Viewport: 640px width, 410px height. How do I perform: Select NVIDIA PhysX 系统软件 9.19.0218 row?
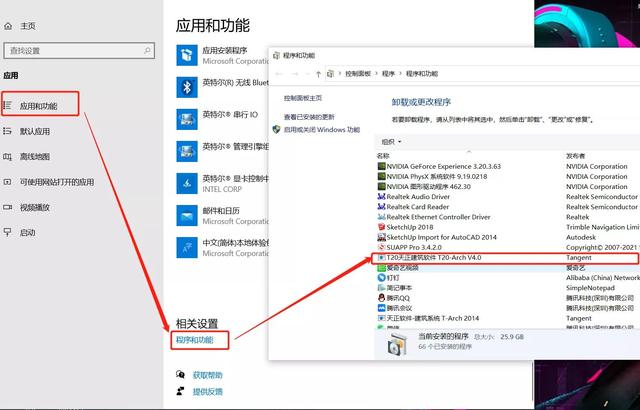(508, 177)
